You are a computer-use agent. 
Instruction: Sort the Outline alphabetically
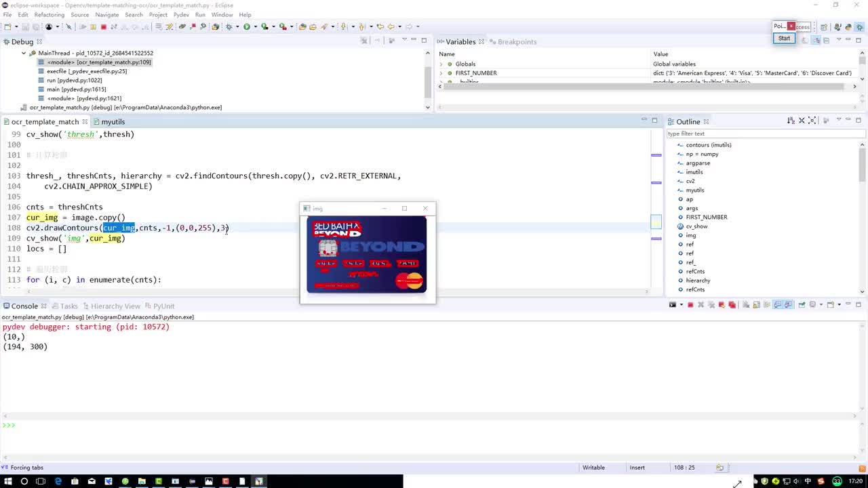[791, 121]
